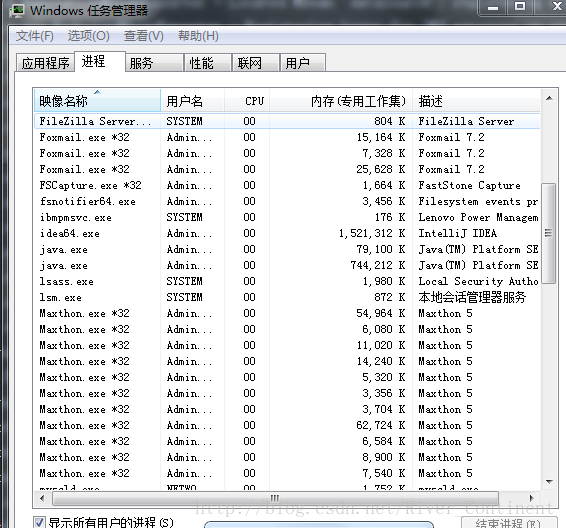Select Maxthon.exe process using 6,080 K
The image size is (566, 528).
coord(287,329)
